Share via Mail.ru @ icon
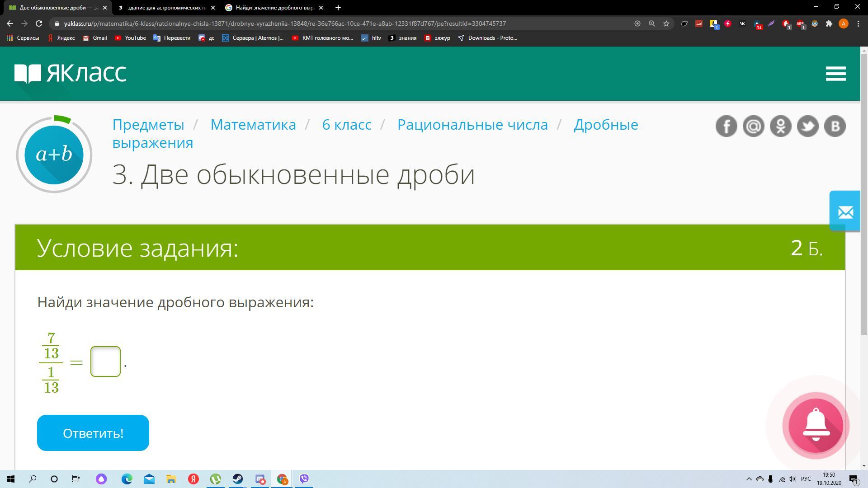The width and height of the screenshot is (868, 488). pyautogui.click(x=753, y=126)
